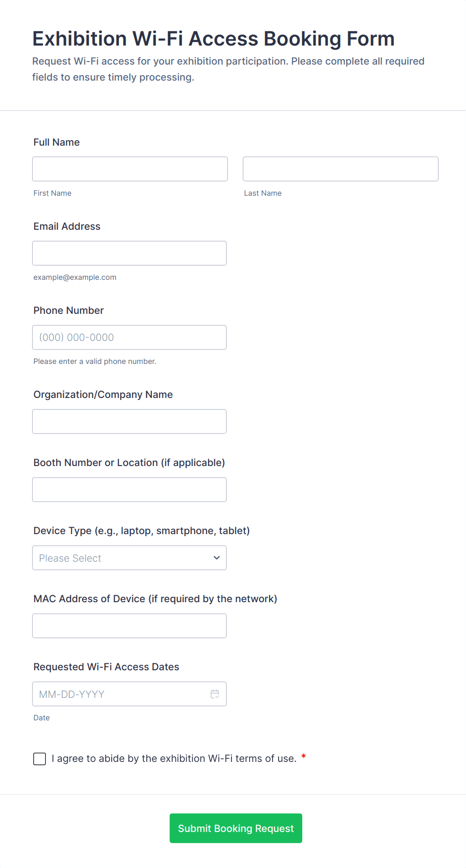Screen dimensions: 466x868
Task: Open the calendar date picker icon
Action: [x=215, y=694]
